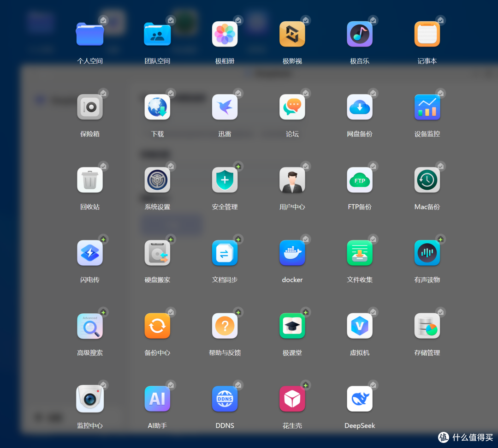Image resolution: width=498 pixels, height=448 pixels.
Task: Click the 监控中心 label text
Action: pyautogui.click(x=90, y=425)
